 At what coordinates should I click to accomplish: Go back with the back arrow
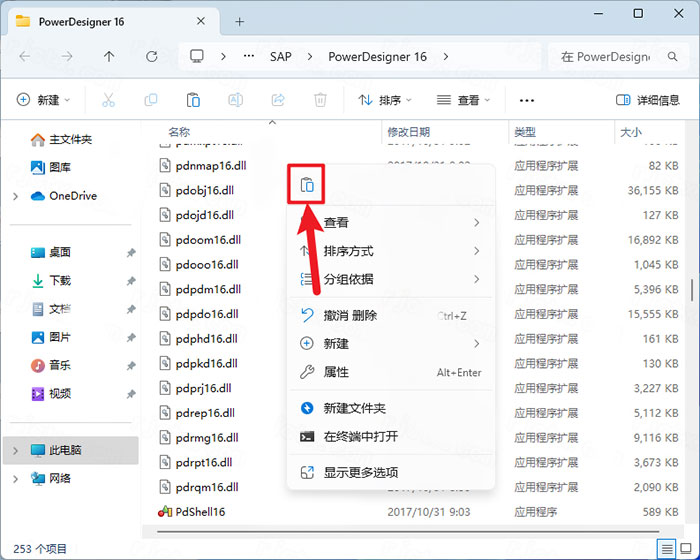click(x=25, y=57)
